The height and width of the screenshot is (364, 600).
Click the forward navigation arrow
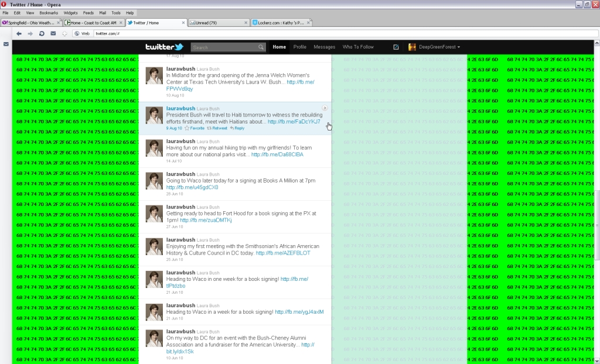pyautogui.click(x=30, y=33)
